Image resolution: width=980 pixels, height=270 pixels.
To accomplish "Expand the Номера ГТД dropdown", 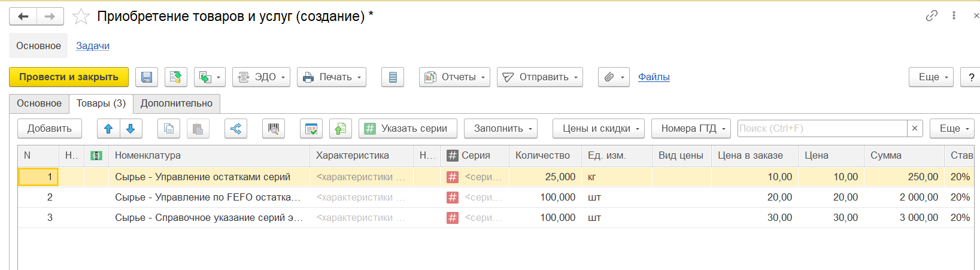I will 690,129.
